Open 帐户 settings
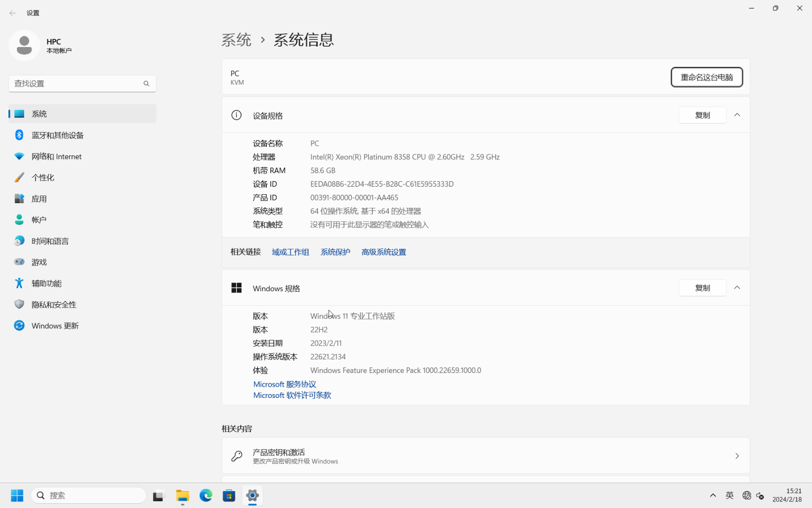 (82, 220)
